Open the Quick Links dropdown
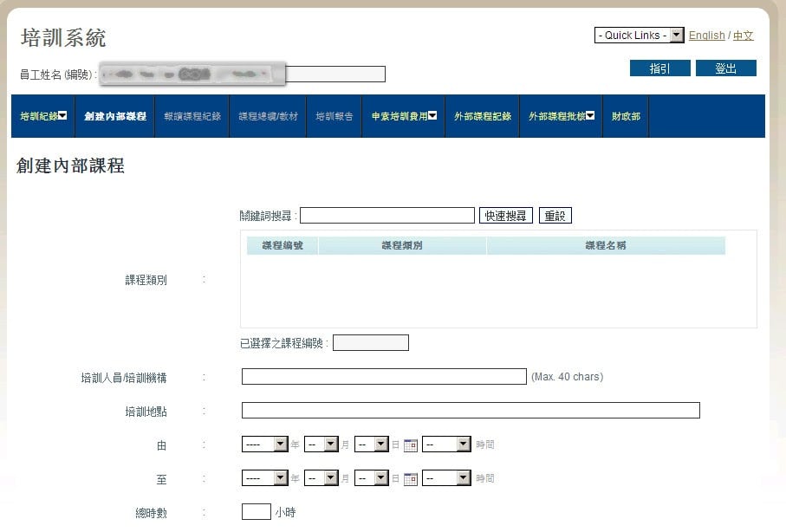Image resolution: width=786 pixels, height=532 pixels. click(x=640, y=36)
